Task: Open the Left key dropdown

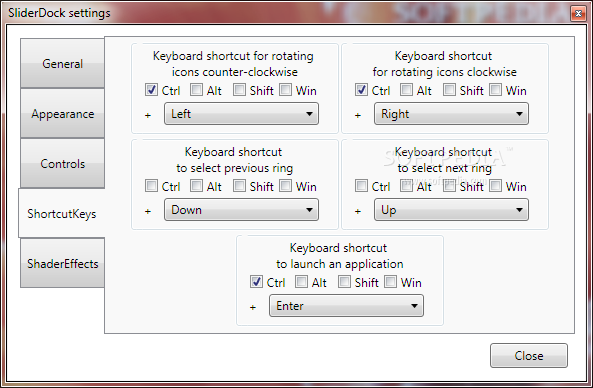Action: pos(241,113)
